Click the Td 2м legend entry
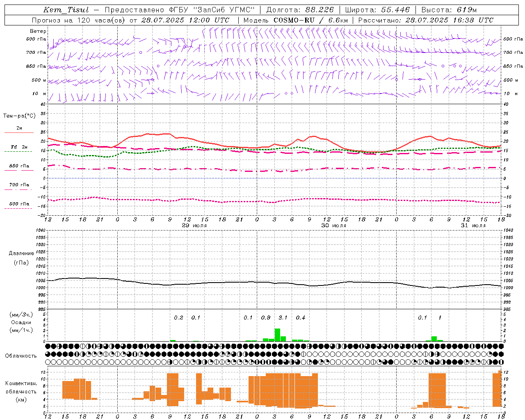The height and width of the screenshot is (420, 525). 19,149
